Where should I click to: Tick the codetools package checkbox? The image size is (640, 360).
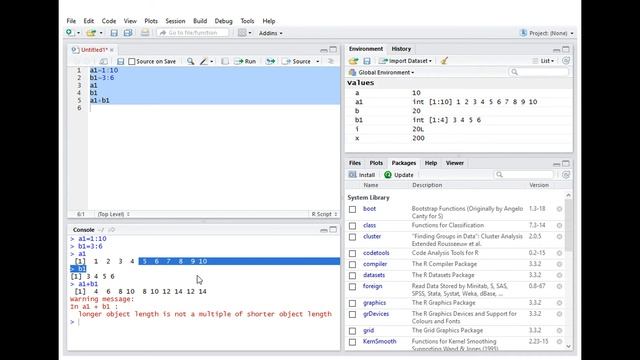pos(352,253)
